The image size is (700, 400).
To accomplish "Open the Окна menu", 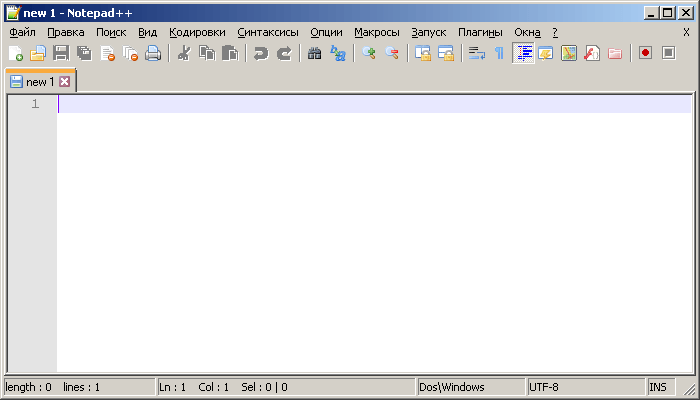I will tap(527, 32).
